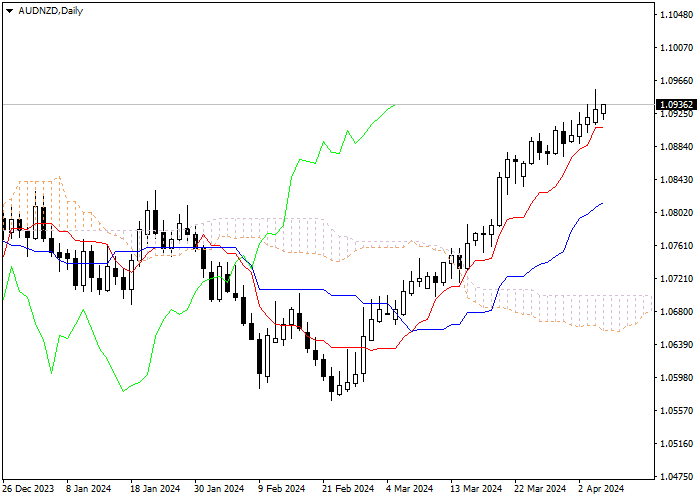The height and width of the screenshot is (500, 700).
Task: Click the 22 Mar 2024 date label
Action: pyautogui.click(x=540, y=489)
